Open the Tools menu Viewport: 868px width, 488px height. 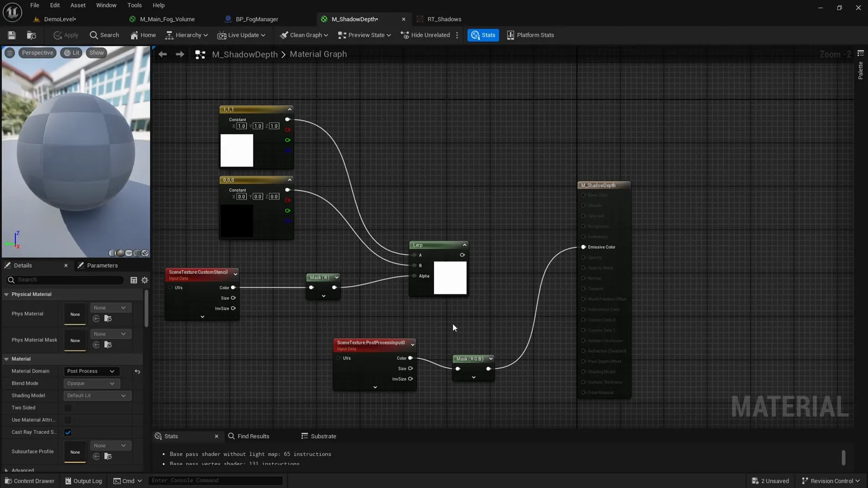tap(135, 5)
